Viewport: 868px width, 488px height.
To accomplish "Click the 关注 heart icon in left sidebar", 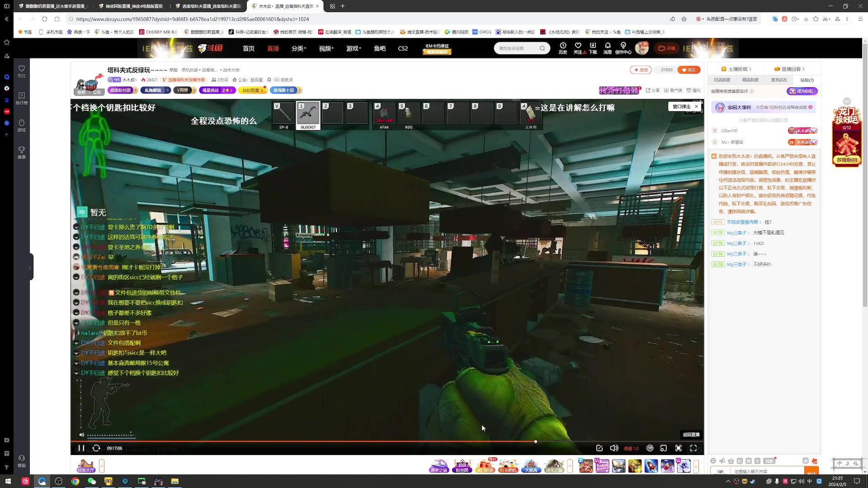I will pyautogui.click(x=22, y=71).
